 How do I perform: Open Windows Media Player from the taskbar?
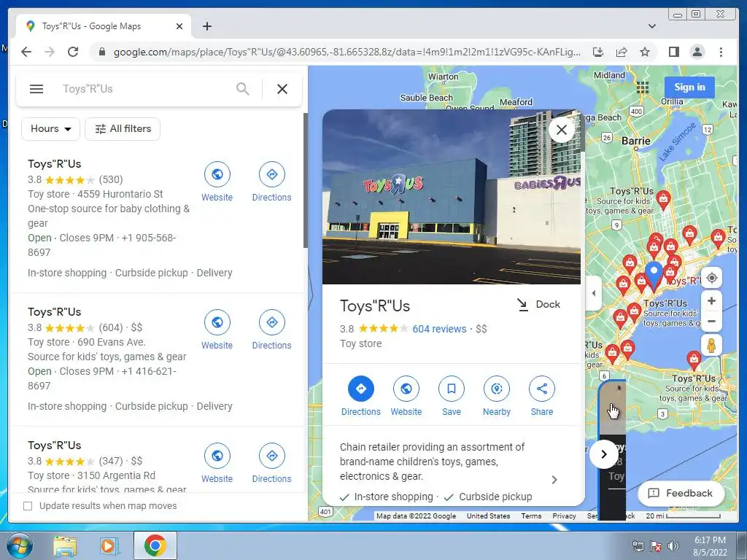pos(109,546)
